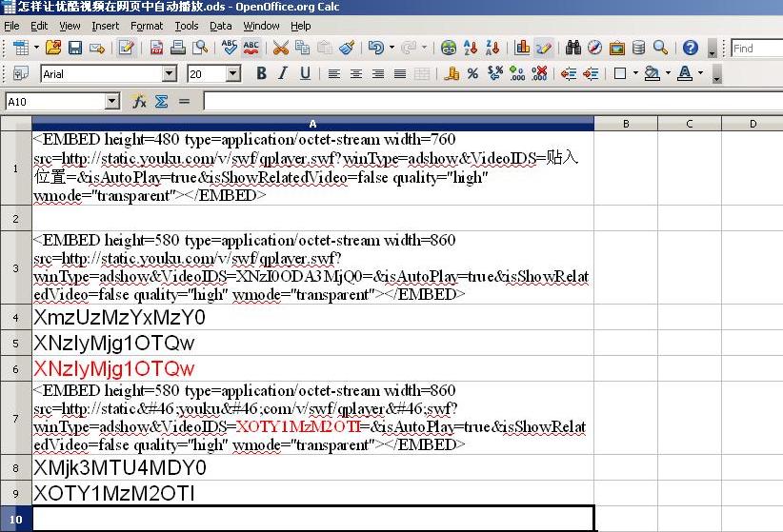Image resolution: width=783 pixels, height=532 pixels.
Task: Export directly as PDF icon
Action: 156,48
